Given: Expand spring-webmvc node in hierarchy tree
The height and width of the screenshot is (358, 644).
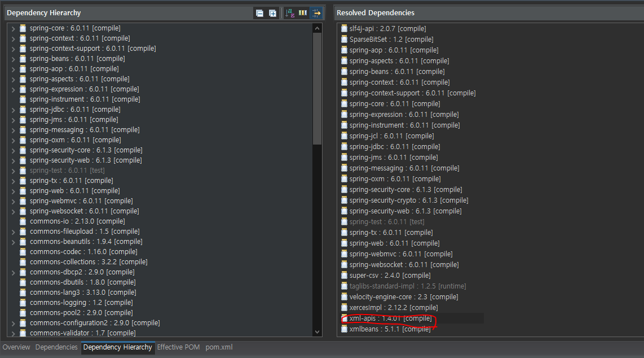Looking at the screenshot, I should coord(13,202).
